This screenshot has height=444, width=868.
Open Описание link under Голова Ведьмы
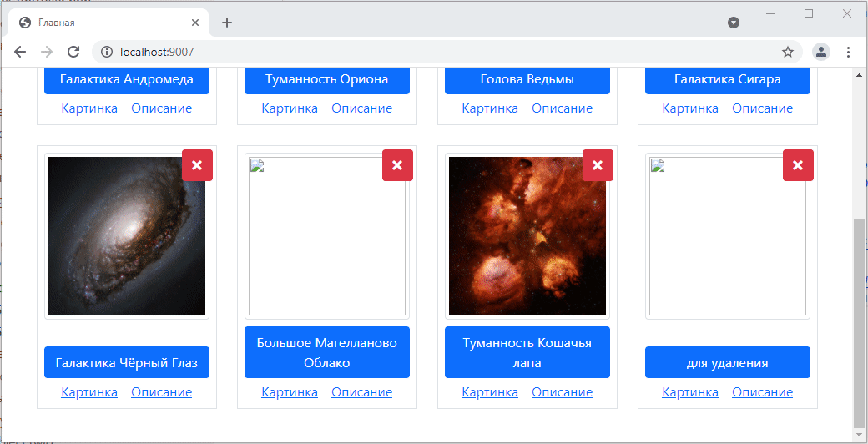point(562,108)
